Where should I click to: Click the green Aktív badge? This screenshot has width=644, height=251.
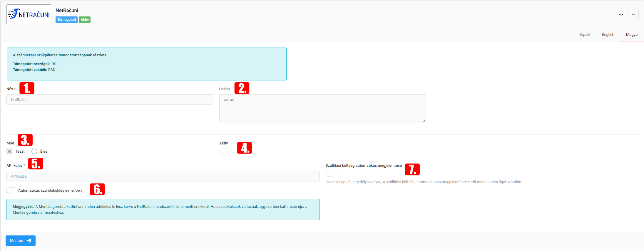[85, 20]
